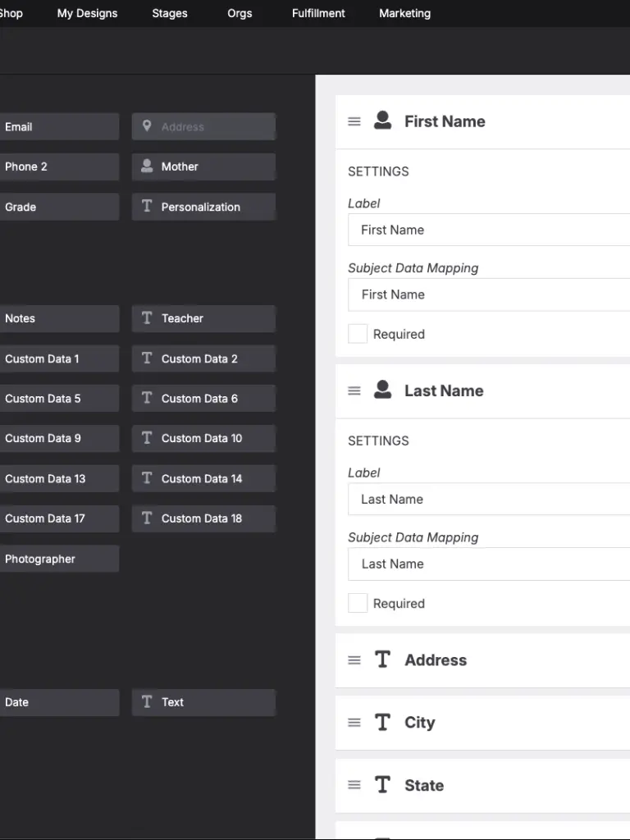The image size is (630, 840).
Task: Click the drag handle beside State field
Action: [354, 785]
